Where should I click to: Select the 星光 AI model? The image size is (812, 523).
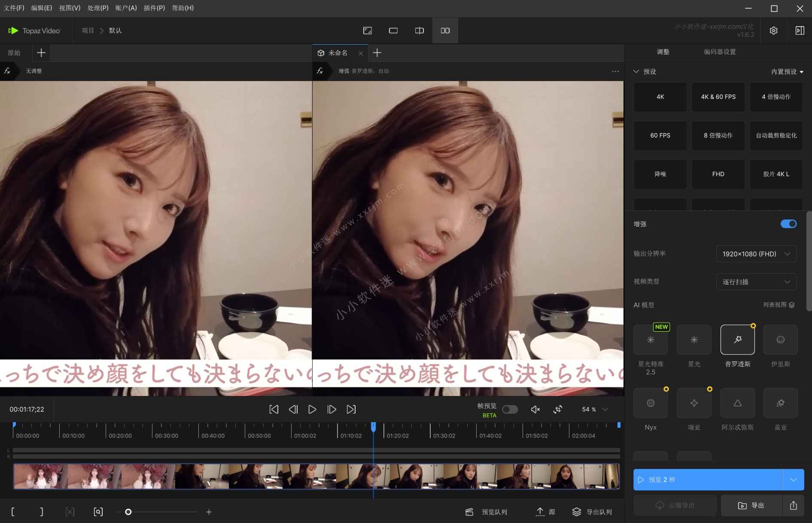694,340
